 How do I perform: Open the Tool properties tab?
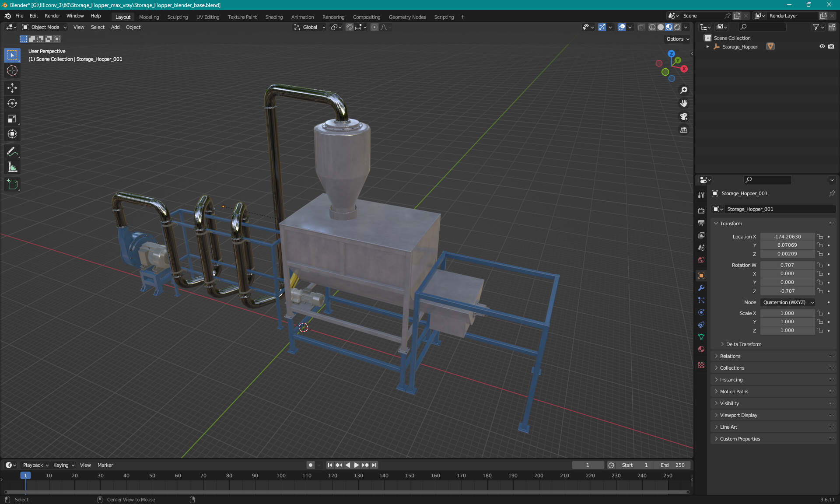[701, 195]
